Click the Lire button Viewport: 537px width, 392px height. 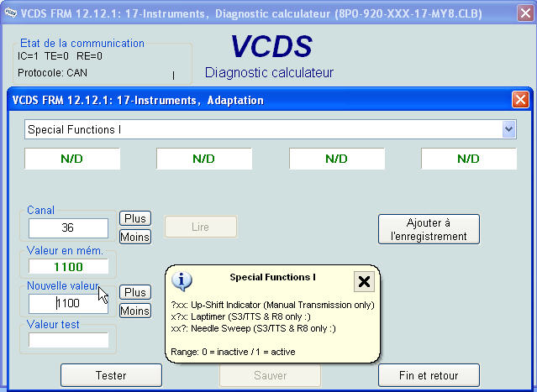point(200,227)
